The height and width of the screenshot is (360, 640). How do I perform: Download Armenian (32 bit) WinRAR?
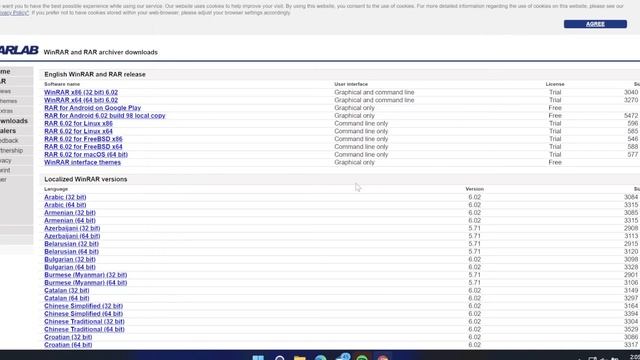70,213
